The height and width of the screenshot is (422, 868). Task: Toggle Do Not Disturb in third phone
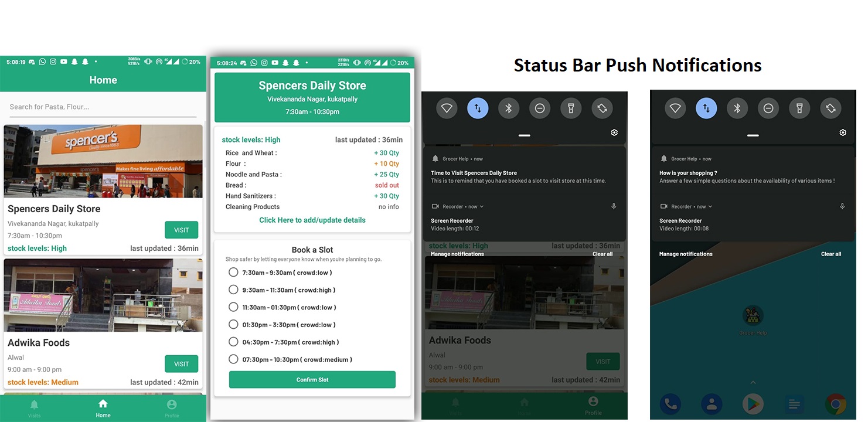[x=540, y=108]
